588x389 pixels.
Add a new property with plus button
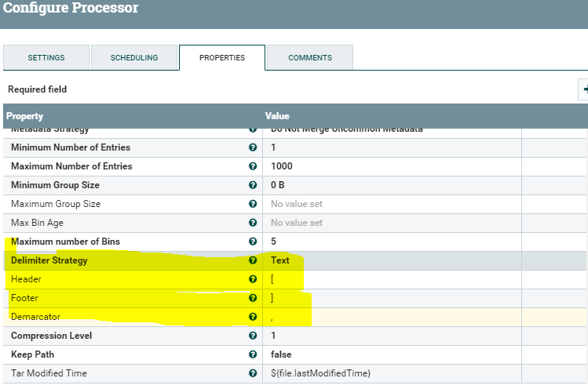click(x=583, y=89)
